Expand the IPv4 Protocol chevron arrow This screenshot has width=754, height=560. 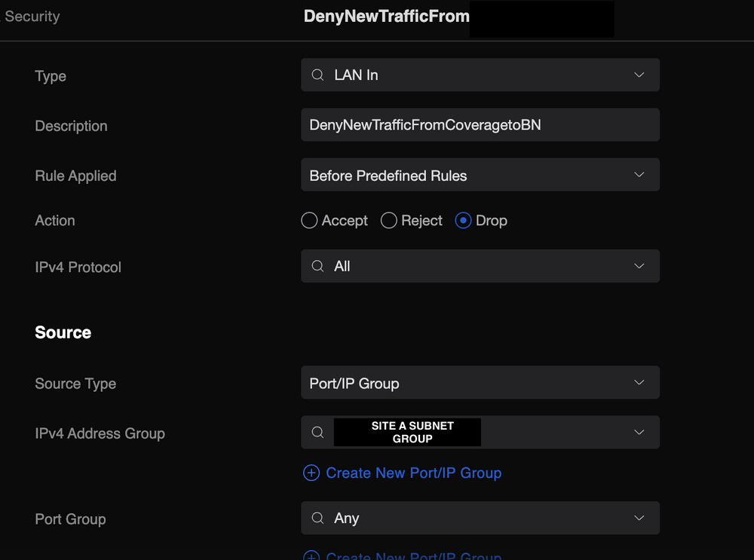pos(639,266)
